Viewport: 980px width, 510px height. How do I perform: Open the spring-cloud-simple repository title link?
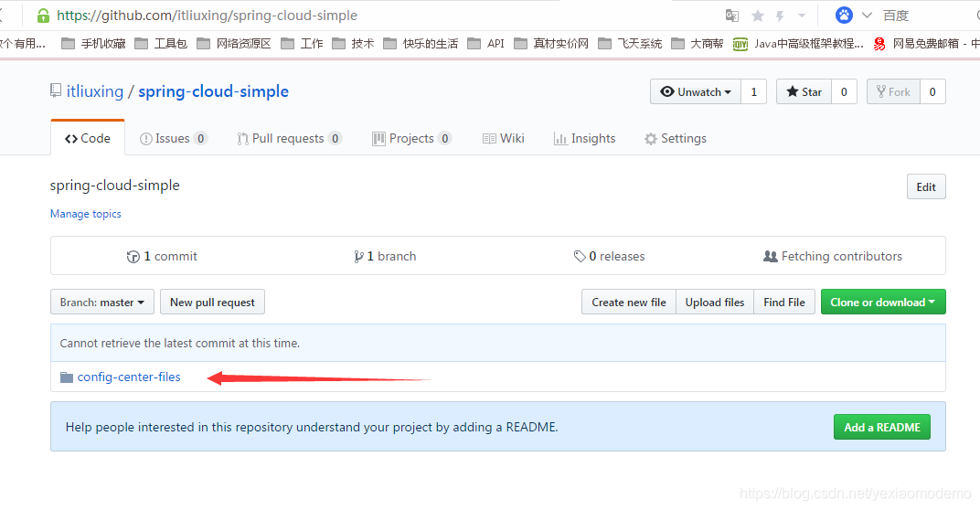point(213,91)
